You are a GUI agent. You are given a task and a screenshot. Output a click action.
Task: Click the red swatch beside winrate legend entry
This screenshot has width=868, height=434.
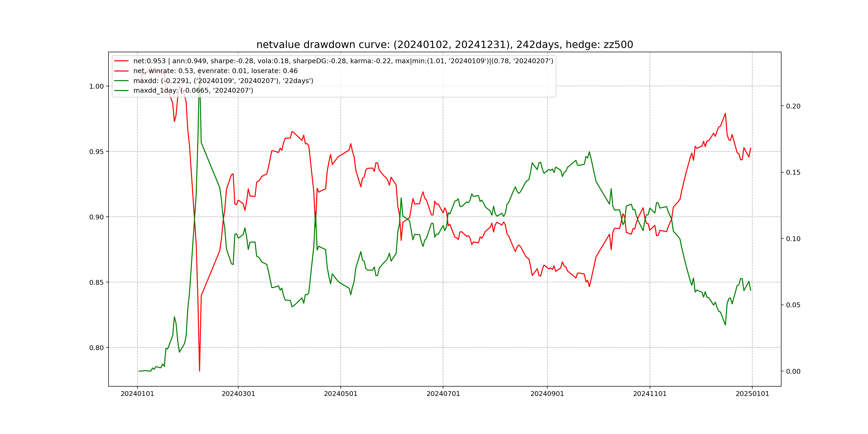(121, 71)
